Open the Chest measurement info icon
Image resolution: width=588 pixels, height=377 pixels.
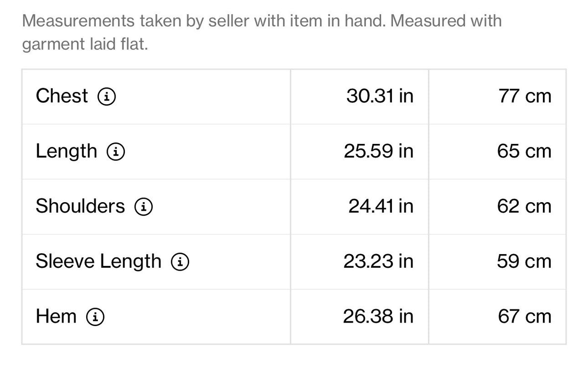click(107, 97)
